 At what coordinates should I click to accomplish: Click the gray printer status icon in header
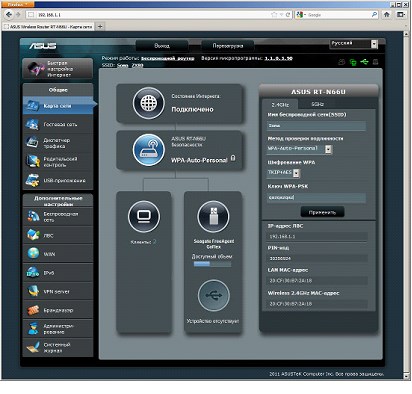tap(376, 62)
